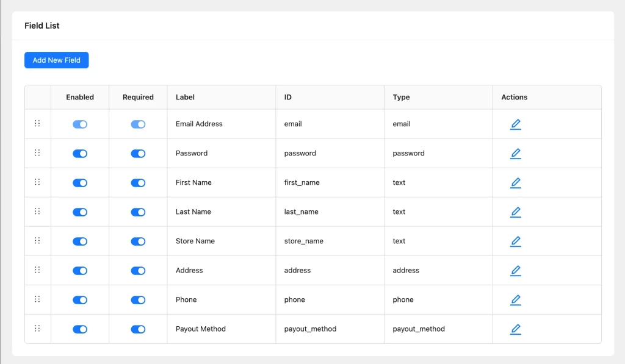The height and width of the screenshot is (364, 625).
Task: Disable the Address field Enabled switch
Action: point(80,271)
